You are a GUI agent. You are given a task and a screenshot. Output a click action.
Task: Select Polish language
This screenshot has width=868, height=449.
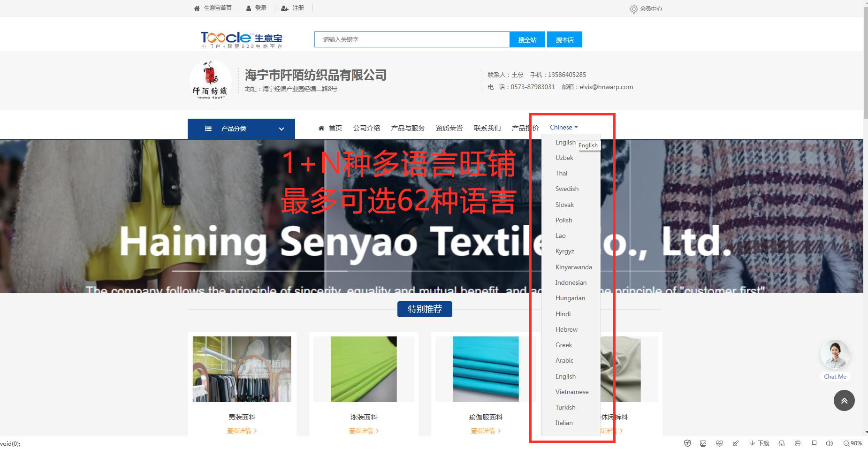[563, 220]
